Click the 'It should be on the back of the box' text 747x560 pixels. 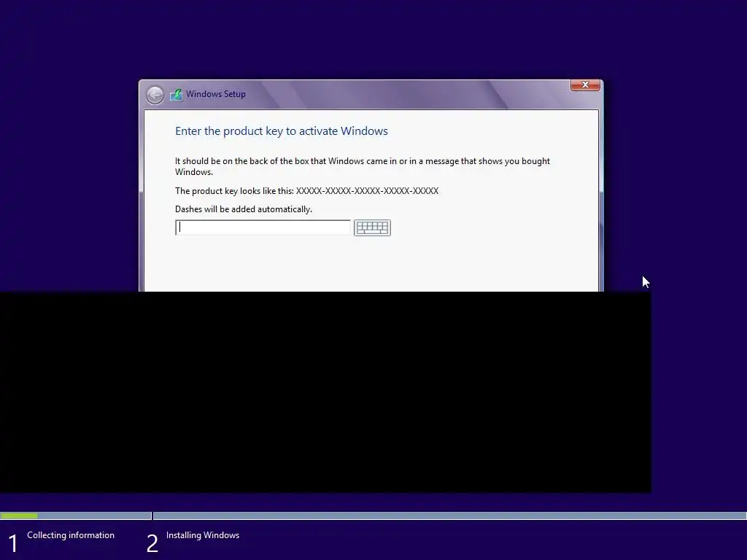362,166
